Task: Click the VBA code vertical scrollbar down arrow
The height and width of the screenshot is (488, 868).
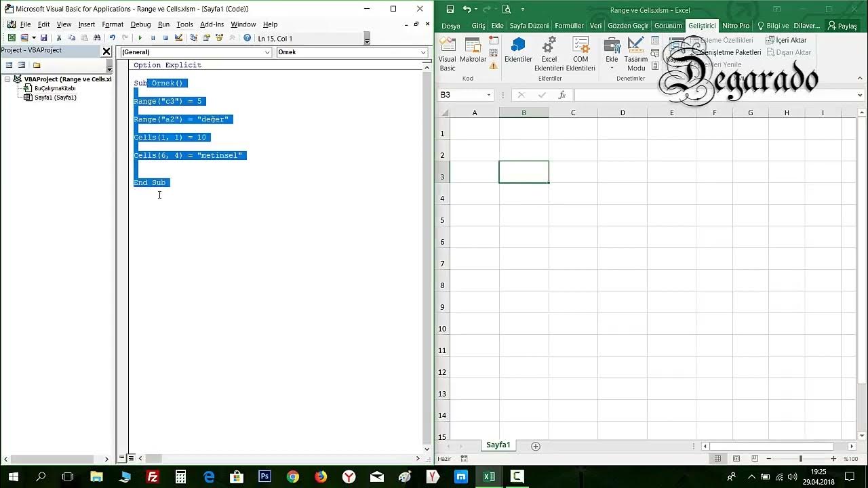Action: tap(427, 449)
